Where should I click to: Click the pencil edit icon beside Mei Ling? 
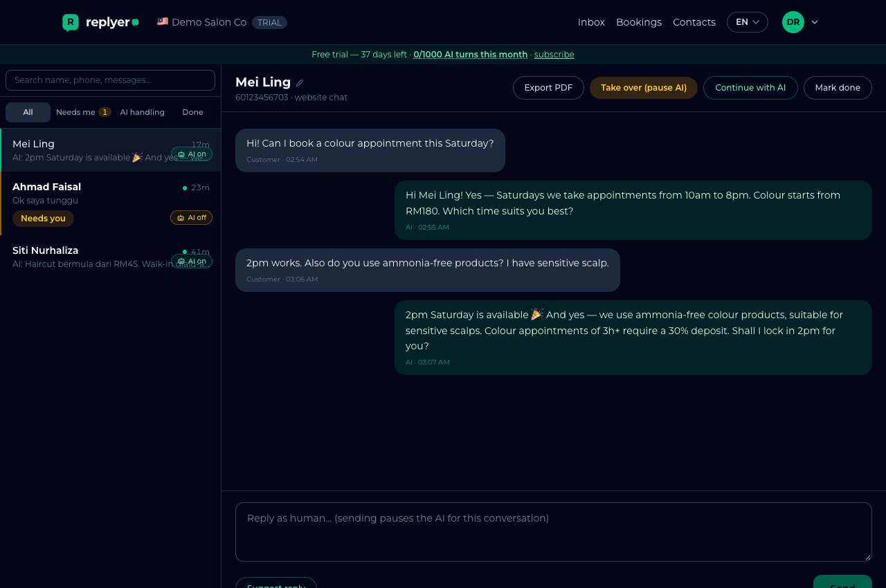click(300, 83)
